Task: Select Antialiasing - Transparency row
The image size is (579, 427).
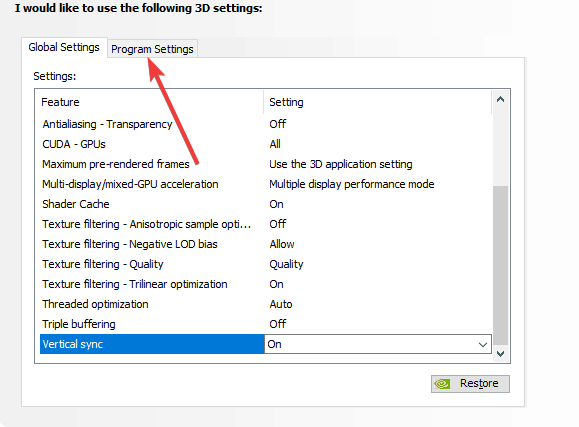Action: pos(266,124)
